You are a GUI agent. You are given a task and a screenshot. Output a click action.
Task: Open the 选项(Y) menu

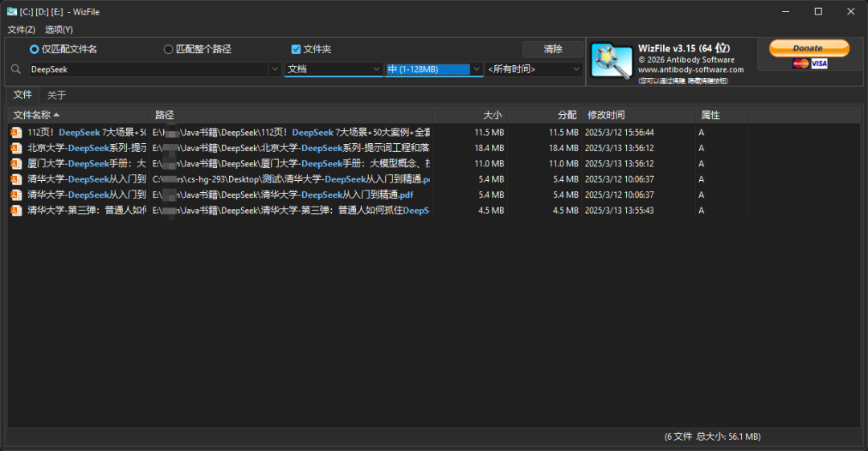(x=59, y=30)
